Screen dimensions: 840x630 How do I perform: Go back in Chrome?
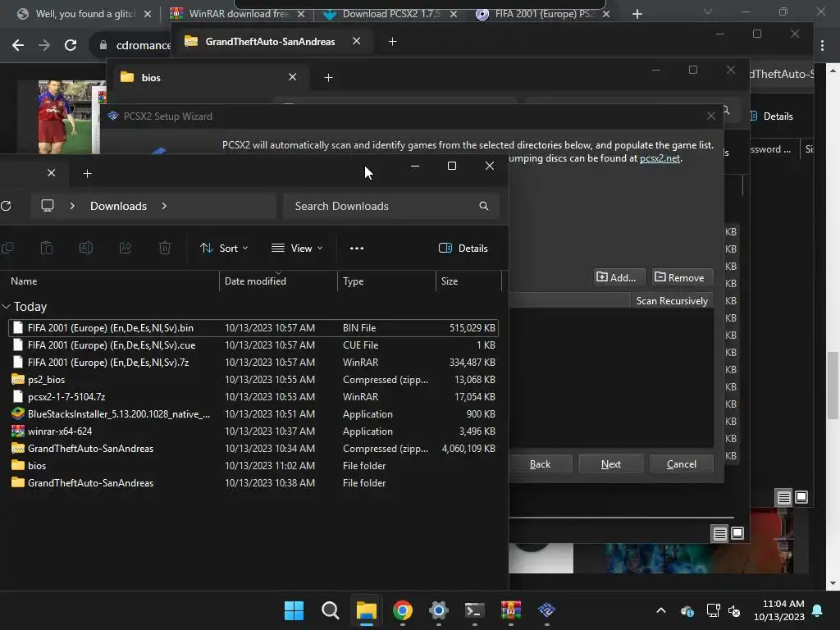point(18,45)
